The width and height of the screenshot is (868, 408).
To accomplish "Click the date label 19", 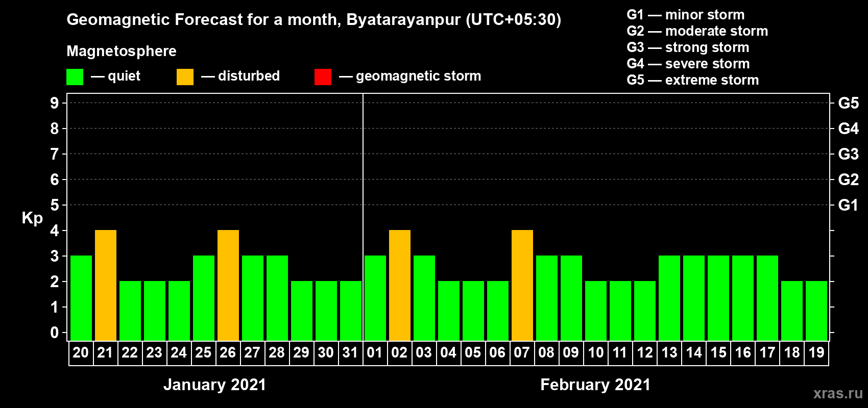I will click(x=816, y=352).
